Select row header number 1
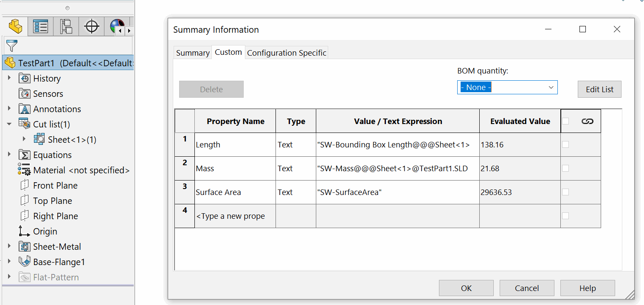 [185, 144]
